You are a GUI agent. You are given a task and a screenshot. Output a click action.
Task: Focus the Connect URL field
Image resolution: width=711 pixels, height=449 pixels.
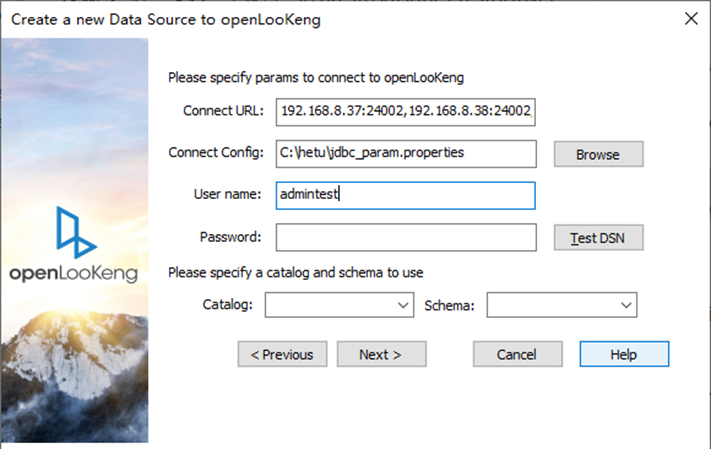(x=405, y=112)
